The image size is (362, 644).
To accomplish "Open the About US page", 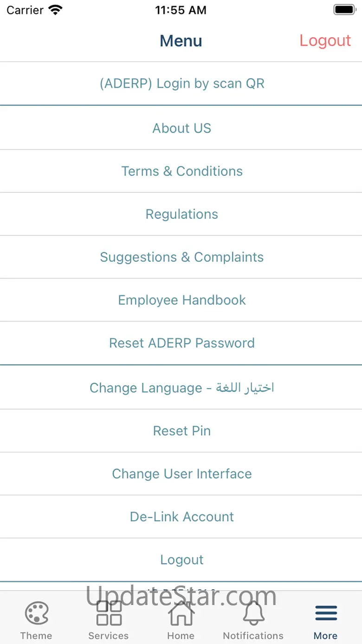I will tap(182, 128).
